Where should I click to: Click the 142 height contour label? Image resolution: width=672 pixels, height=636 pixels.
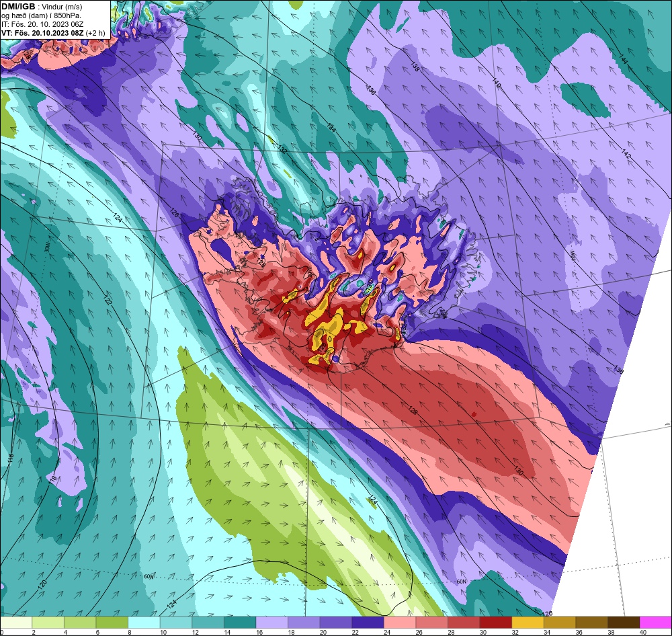[626, 153]
